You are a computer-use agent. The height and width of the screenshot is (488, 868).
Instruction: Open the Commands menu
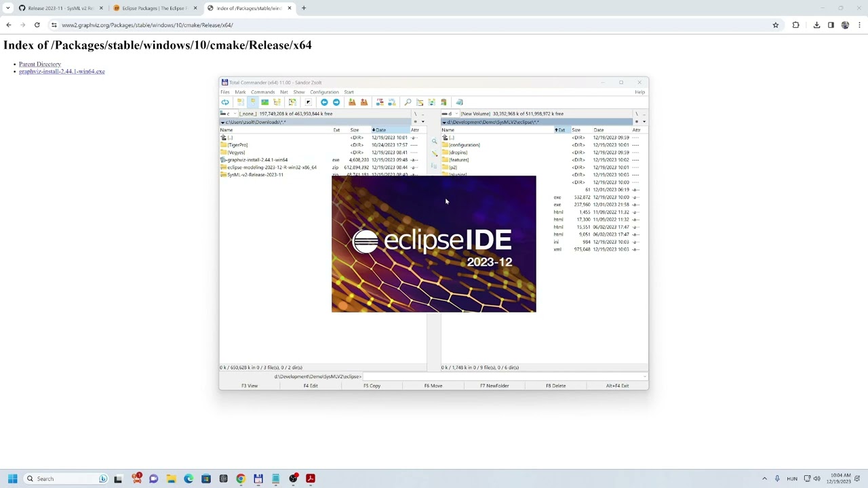tap(263, 92)
